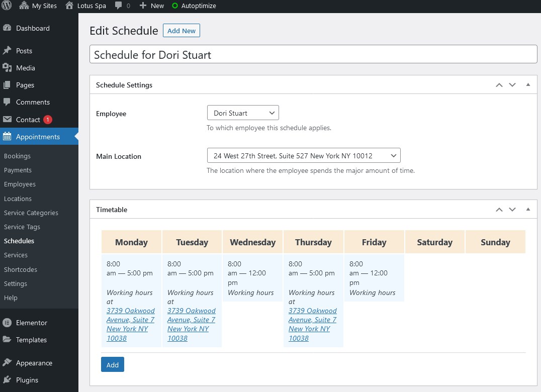
Task: Click the Dashboard gauge icon
Action: click(x=7, y=28)
